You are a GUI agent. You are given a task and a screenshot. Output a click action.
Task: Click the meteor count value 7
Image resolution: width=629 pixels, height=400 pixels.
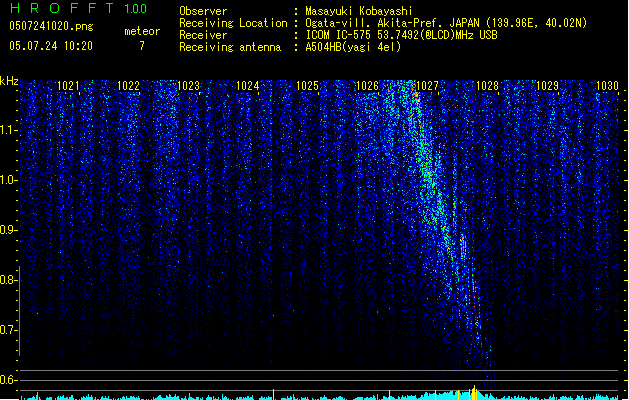tap(142, 46)
